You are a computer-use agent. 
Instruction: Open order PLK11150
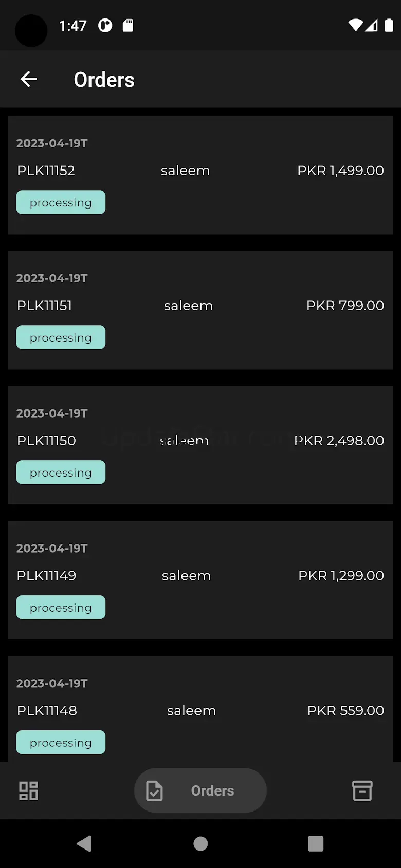pyautogui.click(x=200, y=445)
